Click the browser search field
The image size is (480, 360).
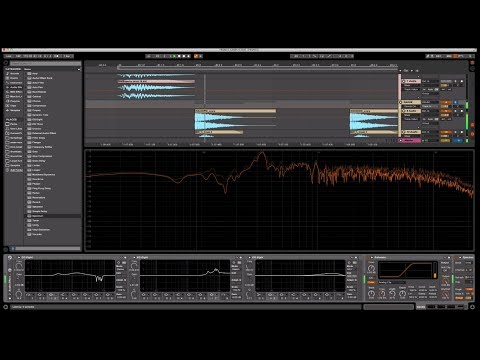coord(45,63)
